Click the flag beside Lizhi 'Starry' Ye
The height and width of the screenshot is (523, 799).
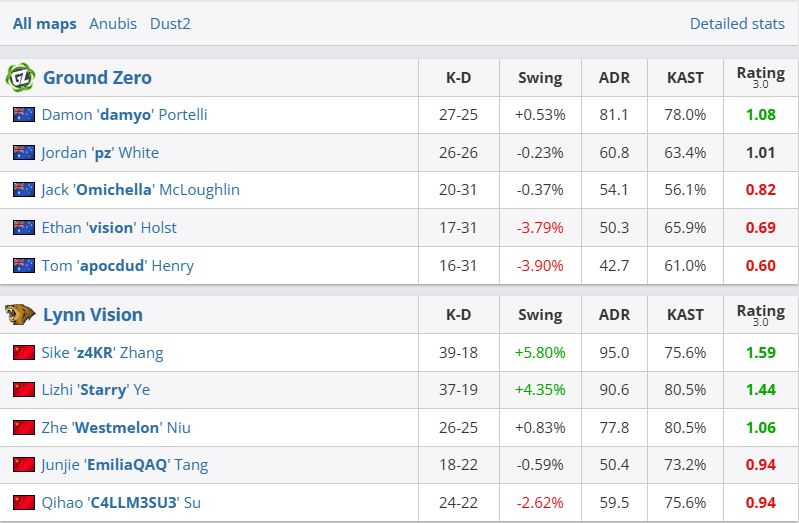(23, 390)
